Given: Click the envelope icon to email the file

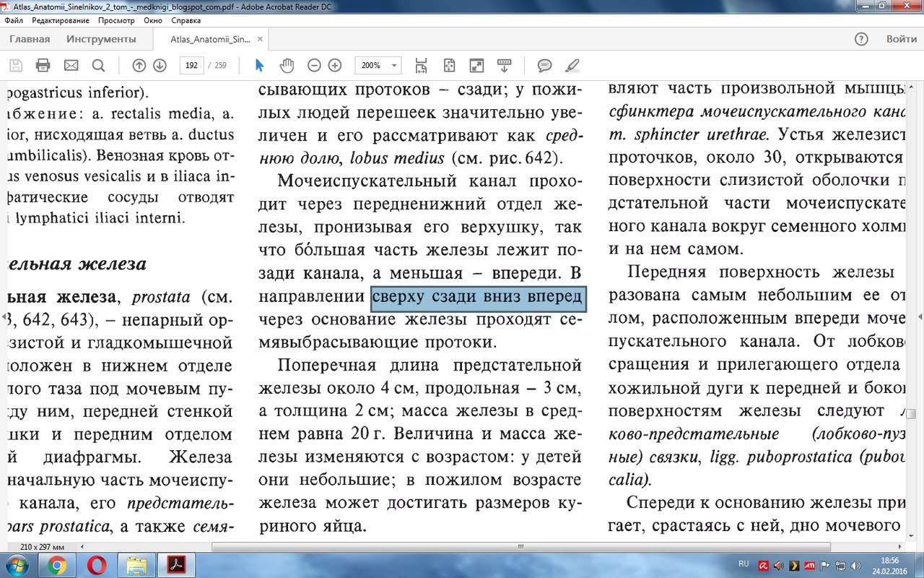Looking at the screenshot, I should point(71,66).
